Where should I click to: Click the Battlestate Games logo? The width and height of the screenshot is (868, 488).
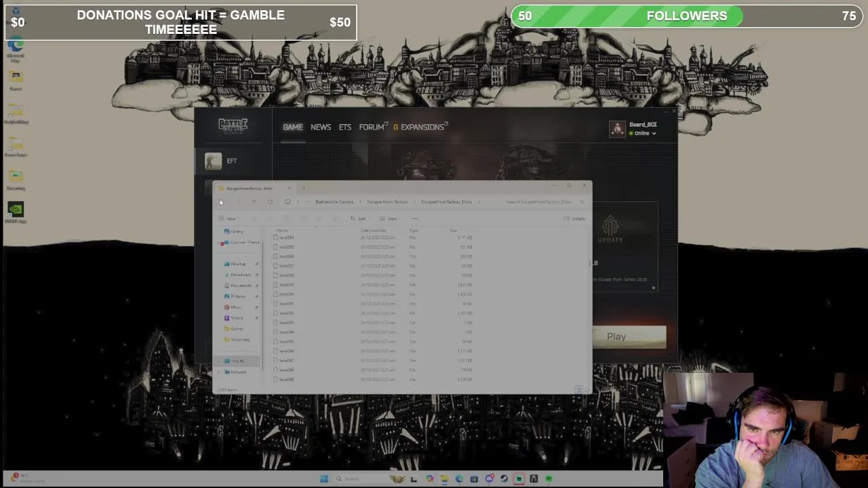point(233,126)
